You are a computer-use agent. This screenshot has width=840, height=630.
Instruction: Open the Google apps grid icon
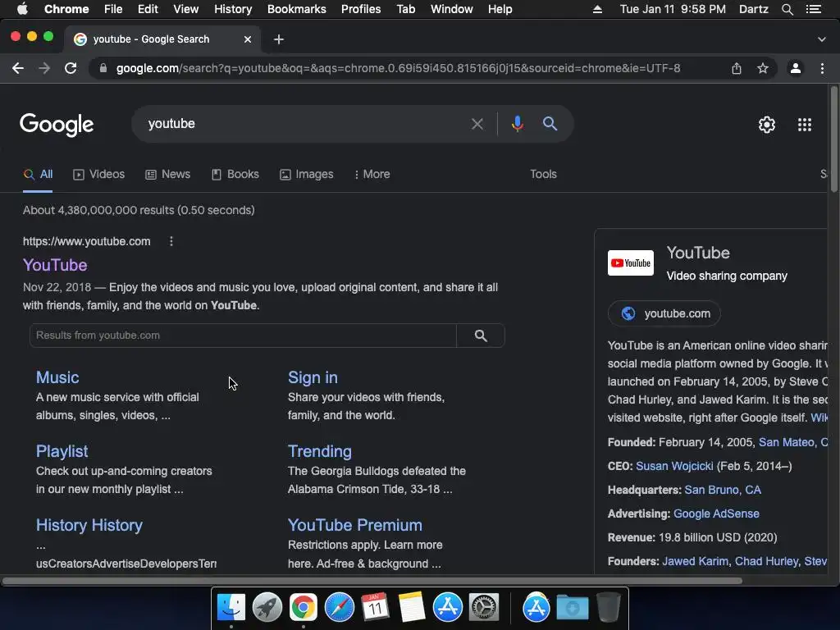[x=805, y=125]
